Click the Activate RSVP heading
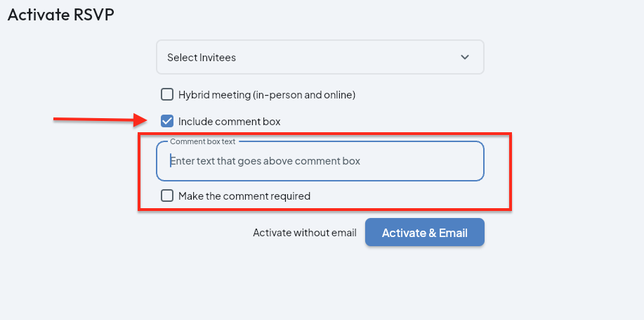Screen dimensions: 644x320 point(60,15)
